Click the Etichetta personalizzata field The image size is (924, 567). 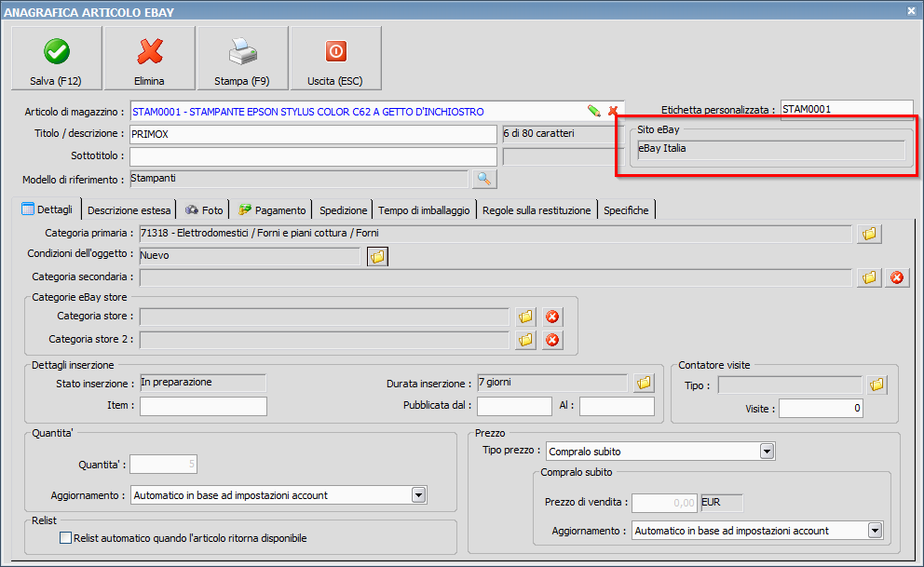(847, 110)
